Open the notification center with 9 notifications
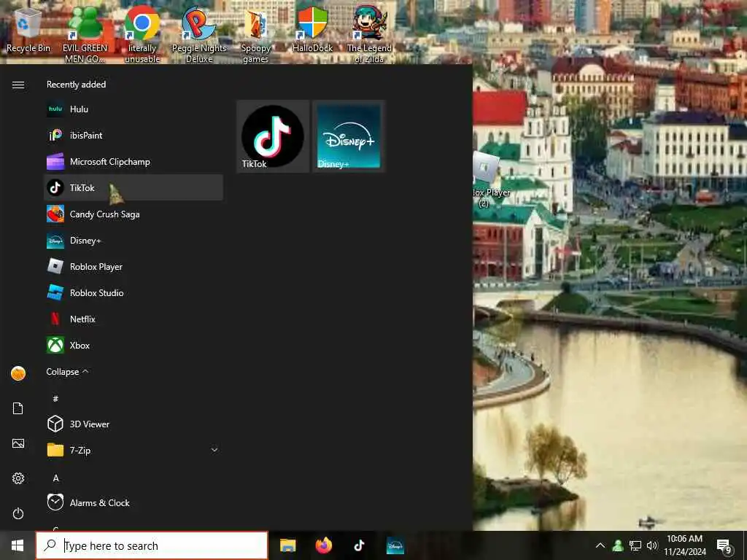 [724, 545]
